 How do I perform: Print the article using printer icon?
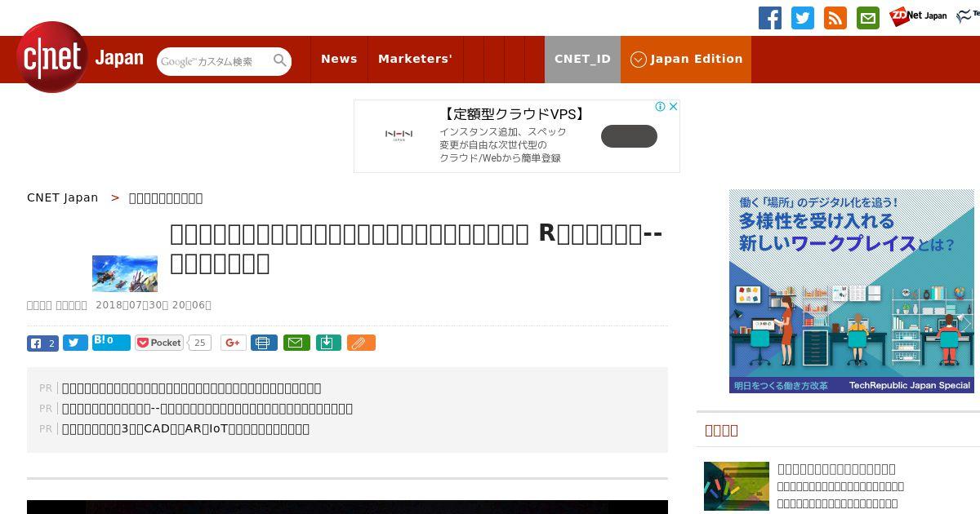(x=264, y=343)
